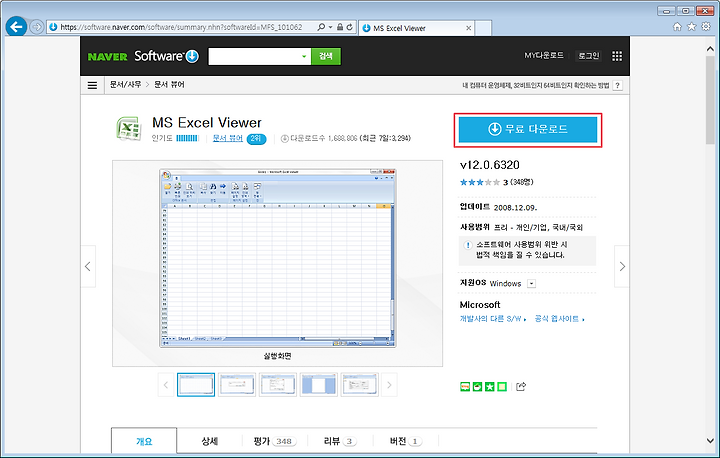Open the MY다운로드 link
Viewport: 720px width, 458px height.
[x=544, y=56]
